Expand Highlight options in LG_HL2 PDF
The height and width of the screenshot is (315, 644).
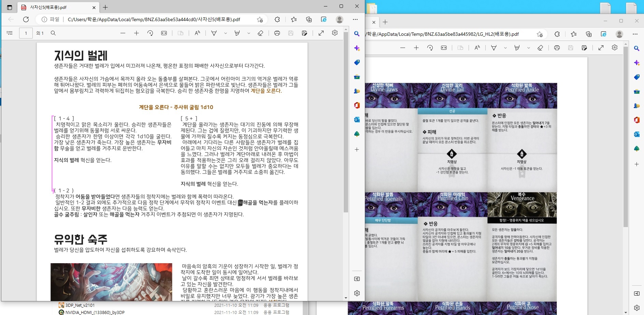[x=528, y=48]
